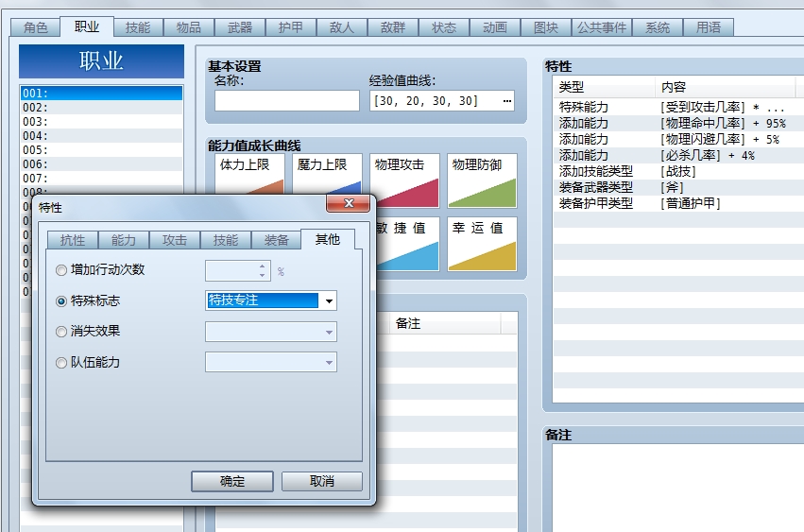This screenshot has width=804, height=532.
Task: Increase the action count spinner value
Action: click(262, 266)
